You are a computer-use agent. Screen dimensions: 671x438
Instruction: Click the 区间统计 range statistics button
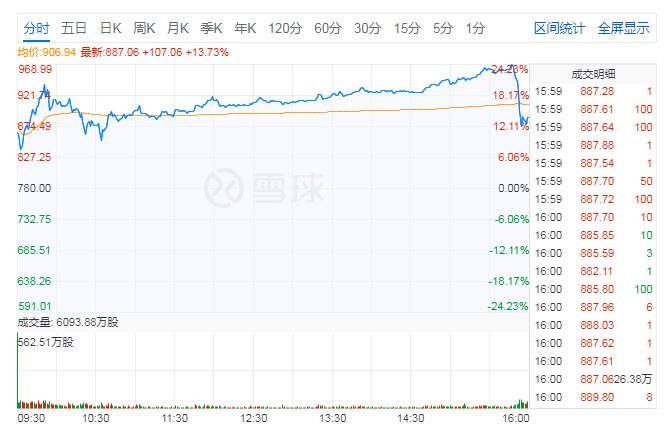click(x=559, y=28)
